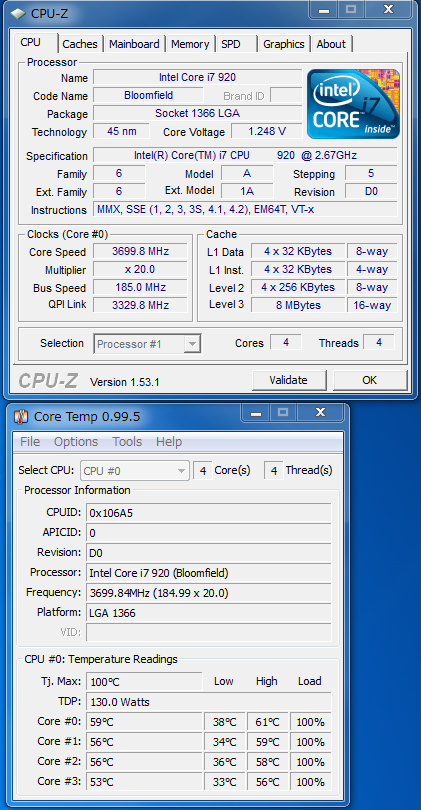This screenshot has width=421, height=810.
Task: Click the Threads count field in CPU-Z
Action: 379,342
